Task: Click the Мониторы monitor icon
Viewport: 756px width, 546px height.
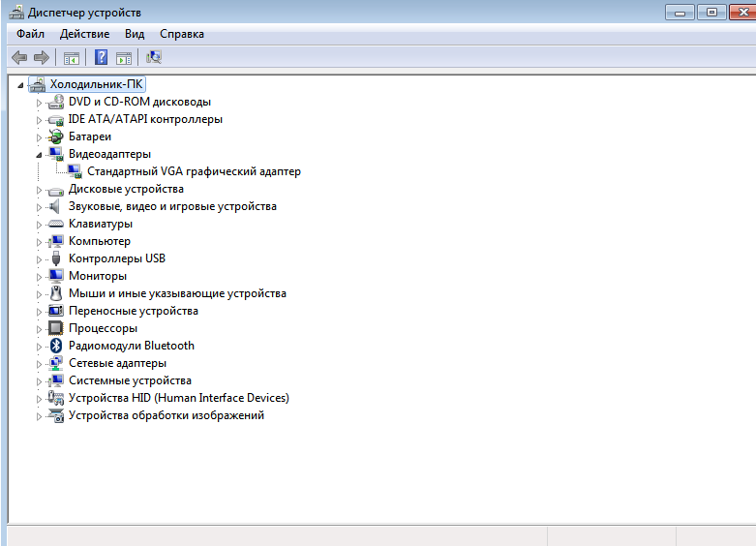Action: [x=56, y=276]
